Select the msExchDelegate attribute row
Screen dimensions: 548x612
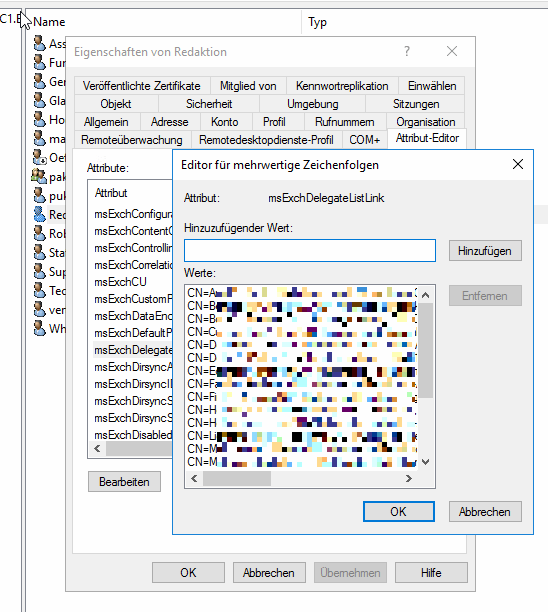(x=133, y=350)
